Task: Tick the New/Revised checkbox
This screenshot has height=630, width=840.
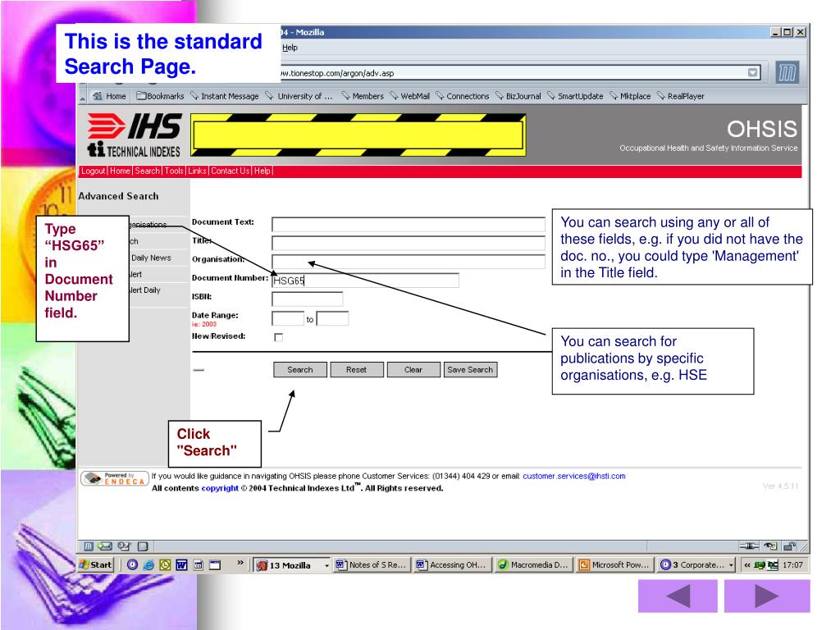Action: [x=279, y=337]
